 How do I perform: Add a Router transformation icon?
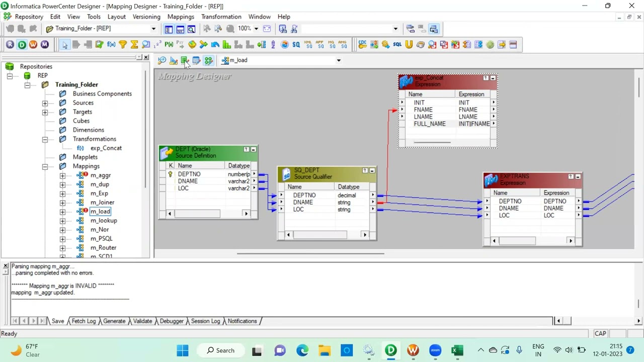tap(203, 45)
